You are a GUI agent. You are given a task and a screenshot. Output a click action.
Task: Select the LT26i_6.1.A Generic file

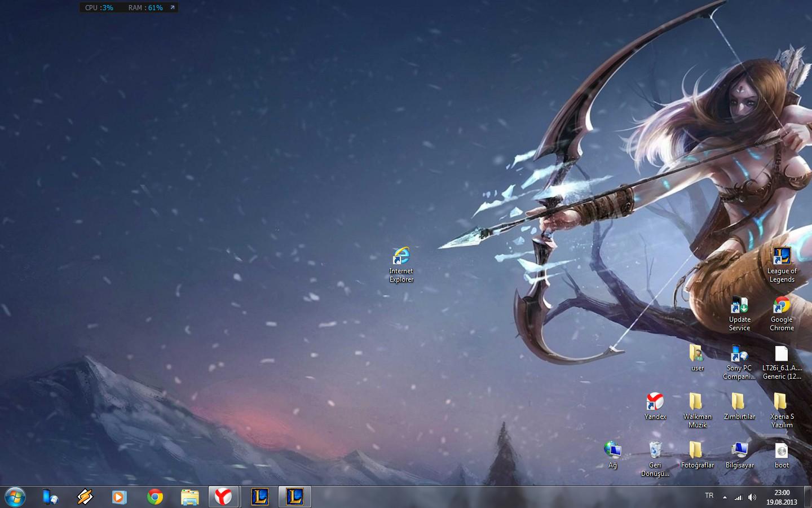click(782, 362)
